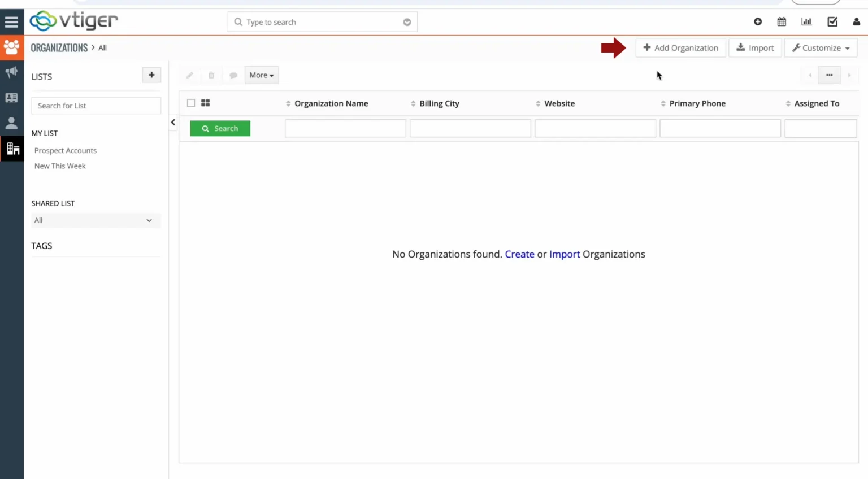Click the pencil edit icon above the list

point(189,75)
